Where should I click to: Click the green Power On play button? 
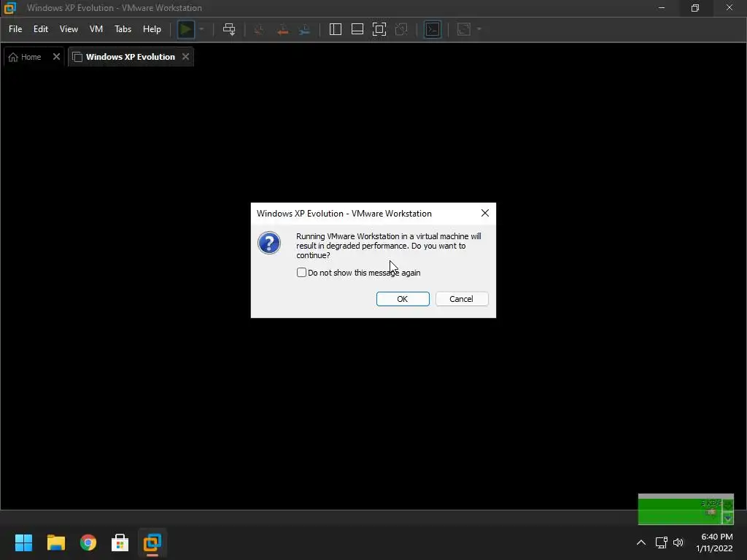click(x=185, y=29)
